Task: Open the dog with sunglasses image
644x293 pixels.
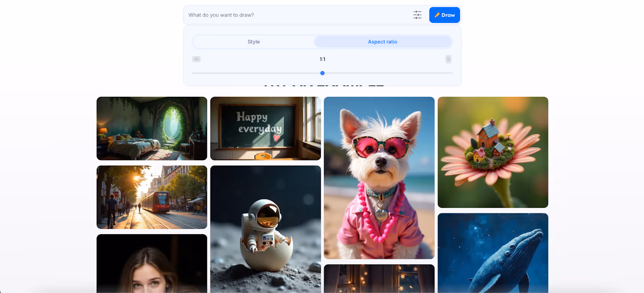Action: pos(379,178)
